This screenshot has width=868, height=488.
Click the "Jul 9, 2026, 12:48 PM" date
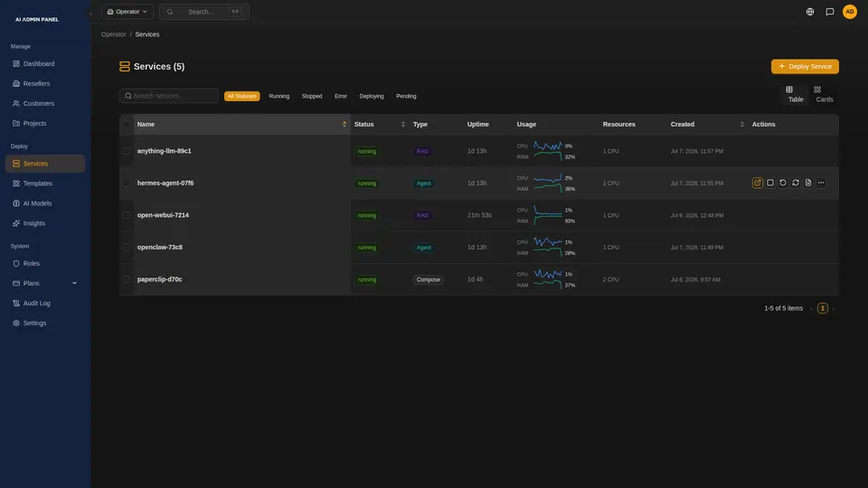click(x=697, y=215)
